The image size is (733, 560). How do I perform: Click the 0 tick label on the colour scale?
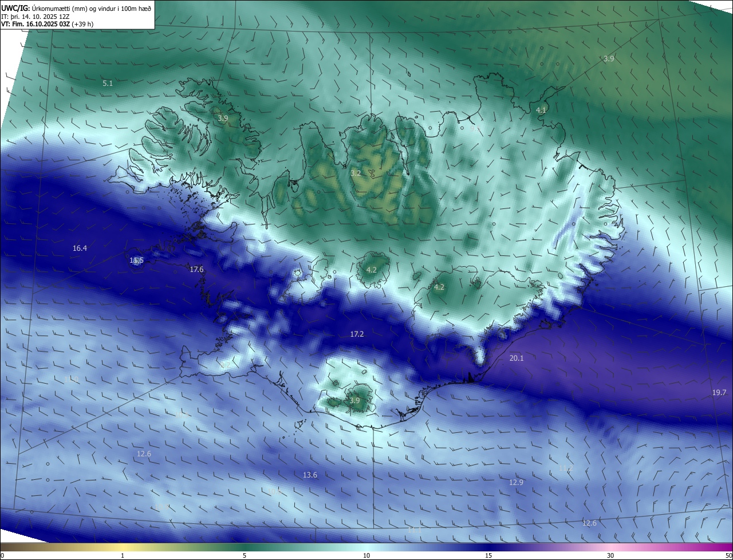[2, 556]
